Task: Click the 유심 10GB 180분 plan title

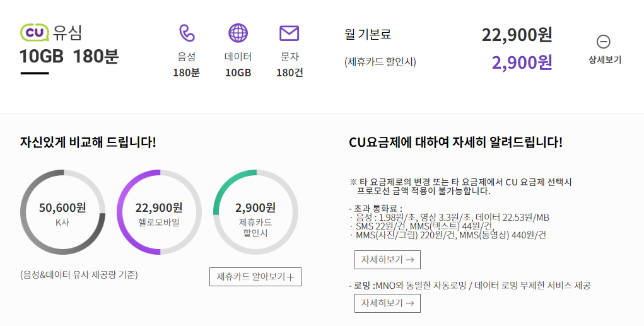Action: (69, 45)
